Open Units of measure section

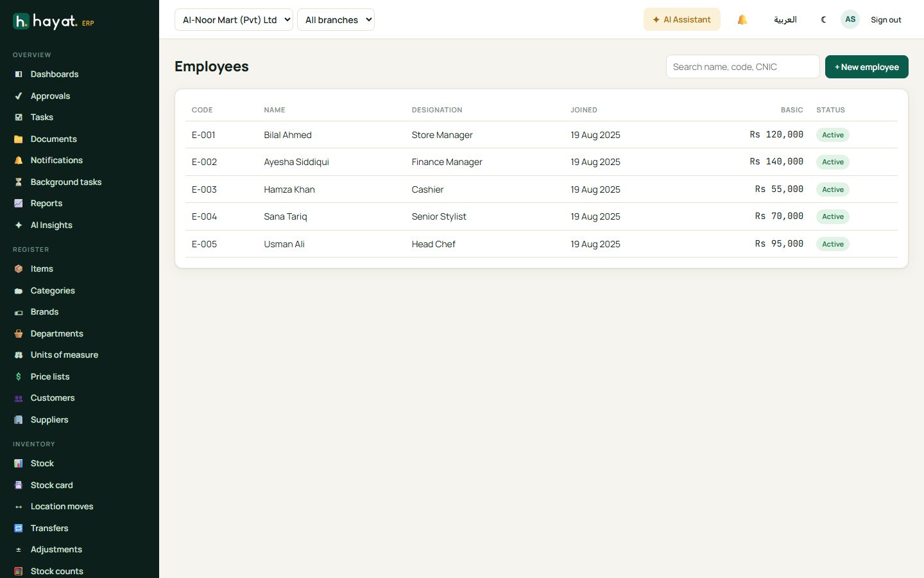click(64, 355)
